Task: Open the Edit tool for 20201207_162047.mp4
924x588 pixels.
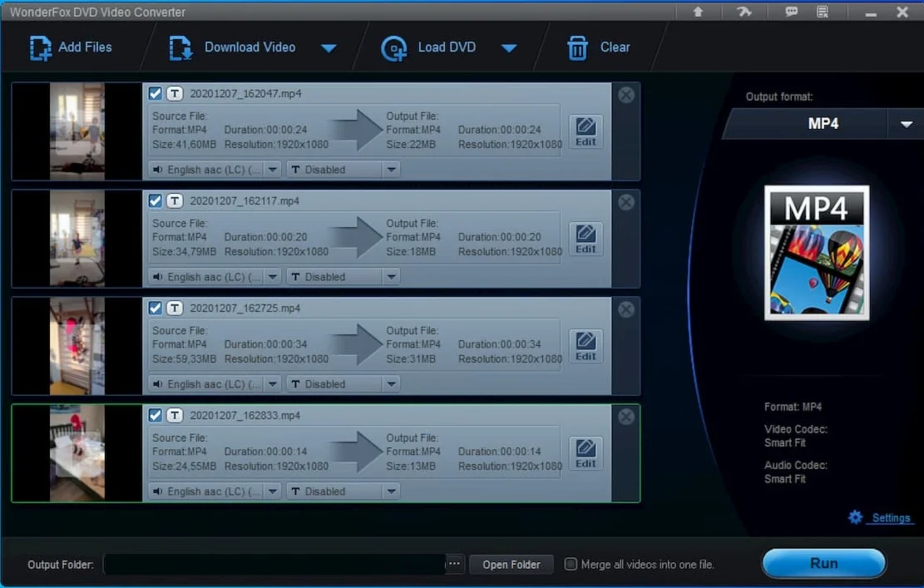Action: [586, 131]
